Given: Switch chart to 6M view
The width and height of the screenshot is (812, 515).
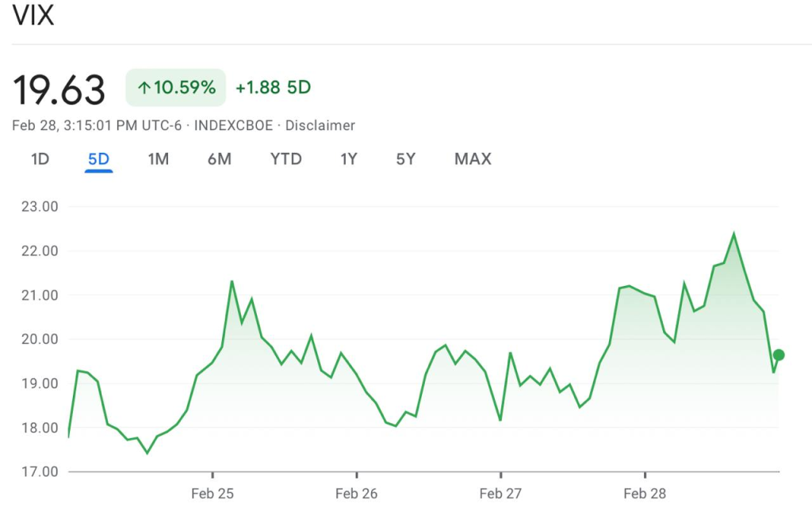Looking at the screenshot, I should pyautogui.click(x=220, y=159).
